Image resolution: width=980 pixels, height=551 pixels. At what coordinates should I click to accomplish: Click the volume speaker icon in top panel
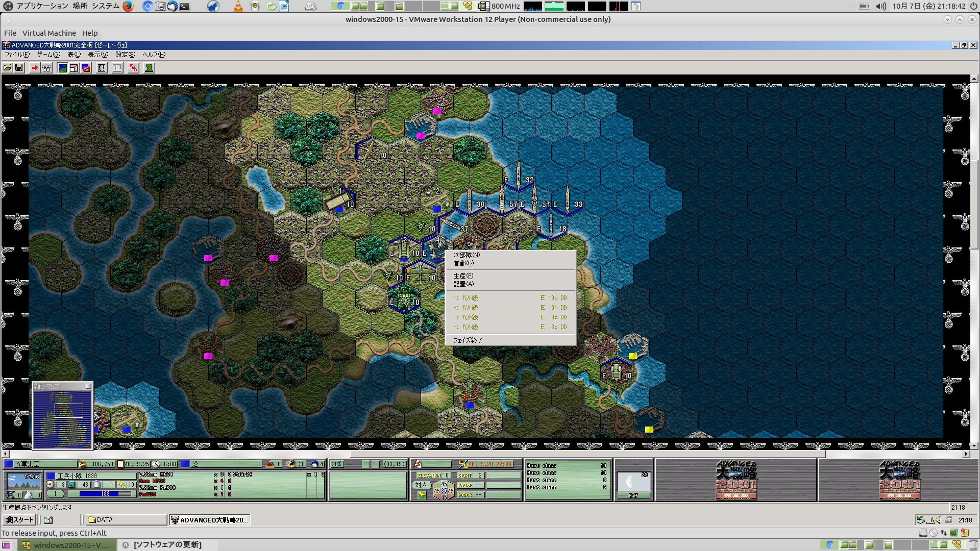click(881, 6)
